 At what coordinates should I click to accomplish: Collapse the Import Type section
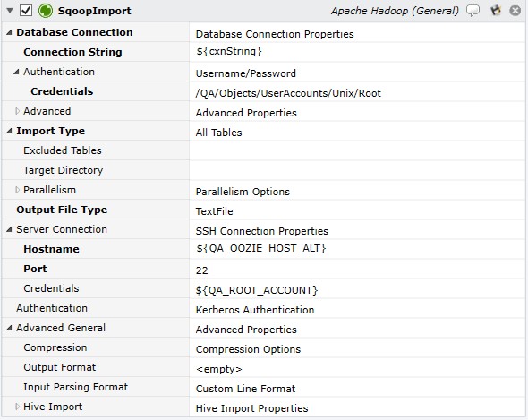10,131
